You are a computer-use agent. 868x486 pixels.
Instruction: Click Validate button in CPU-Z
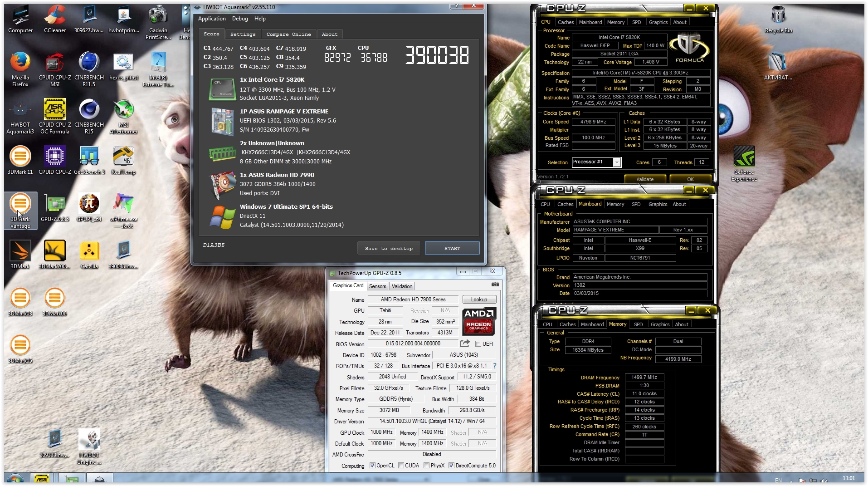coord(645,179)
